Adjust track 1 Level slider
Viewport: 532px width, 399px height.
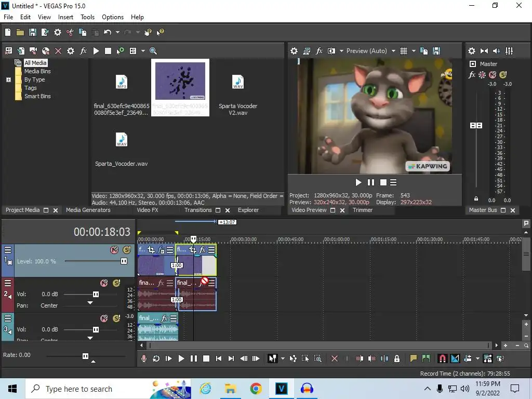point(124,261)
